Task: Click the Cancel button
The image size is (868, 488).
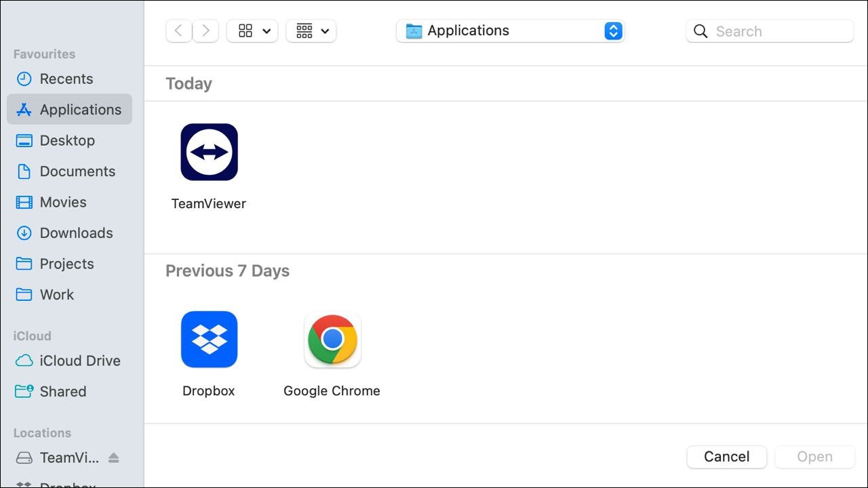Action: coord(726,457)
